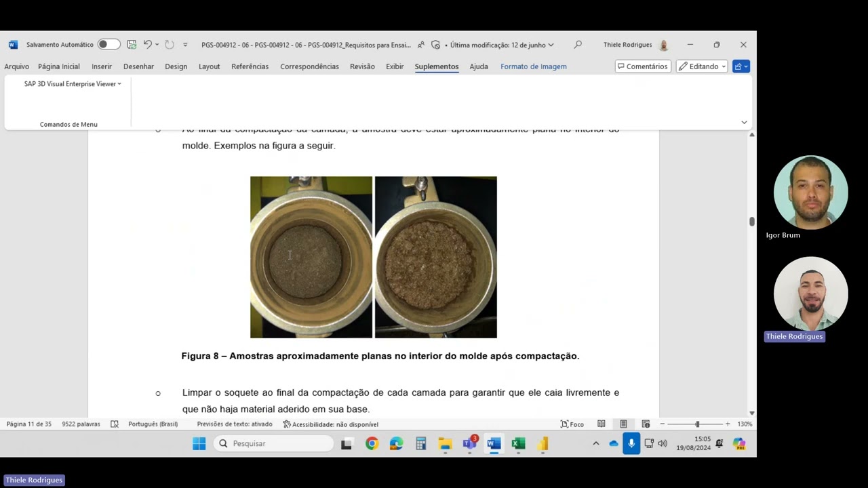Select the Exibir tab
868x488 pixels.
point(395,66)
